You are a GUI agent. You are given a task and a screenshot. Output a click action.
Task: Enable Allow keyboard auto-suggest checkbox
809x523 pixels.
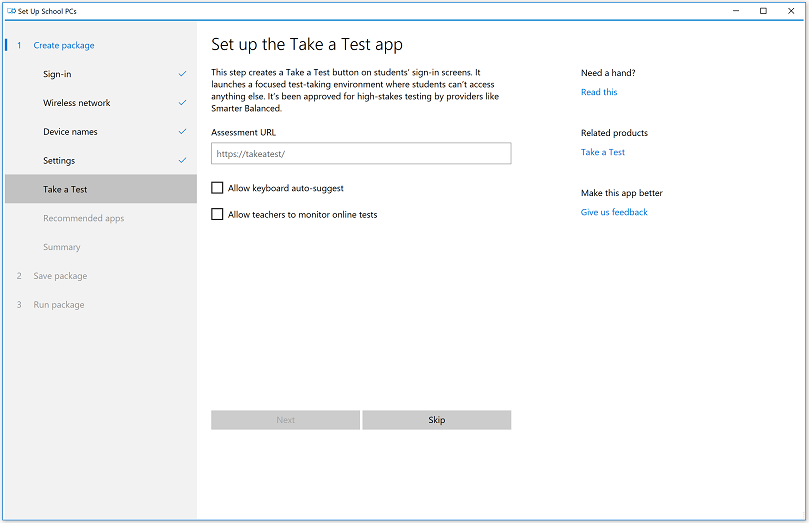(218, 188)
